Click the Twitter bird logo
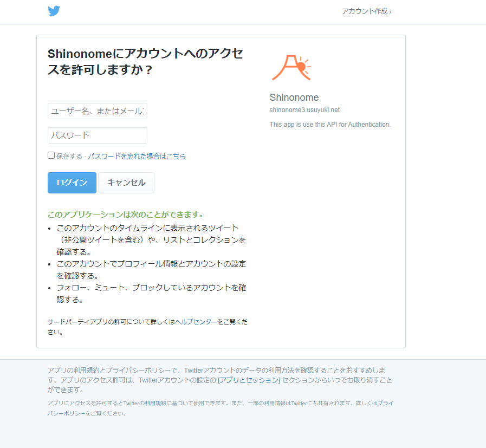Viewport: 486px width, 448px height. pos(54,11)
